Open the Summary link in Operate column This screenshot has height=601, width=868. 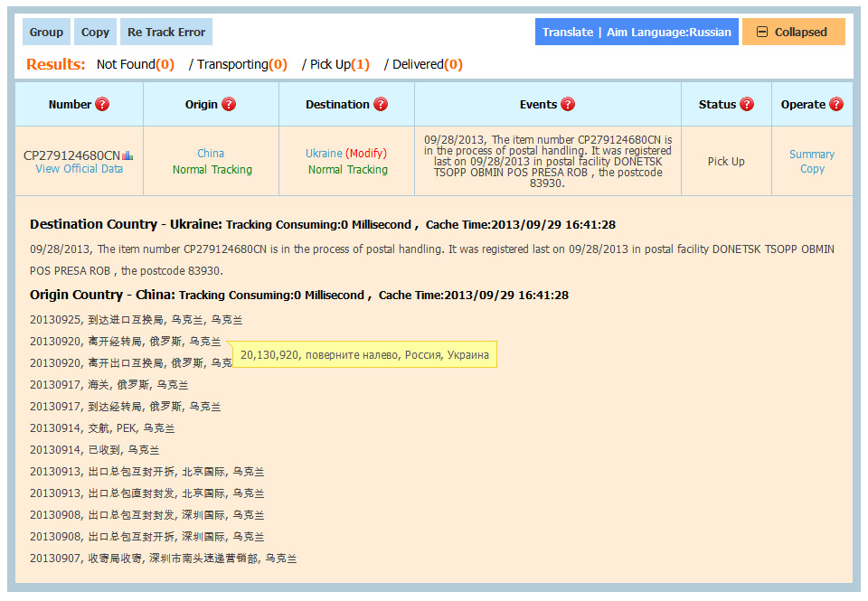(x=812, y=155)
